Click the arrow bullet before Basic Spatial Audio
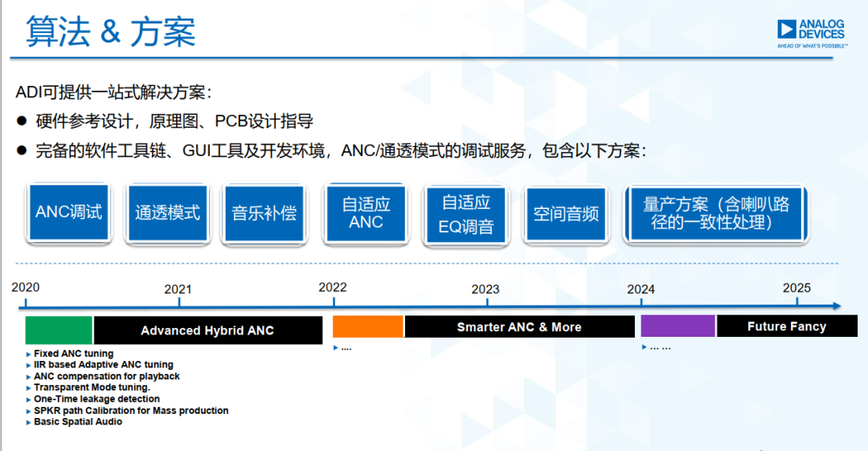The height and width of the screenshot is (451, 868). (29, 422)
